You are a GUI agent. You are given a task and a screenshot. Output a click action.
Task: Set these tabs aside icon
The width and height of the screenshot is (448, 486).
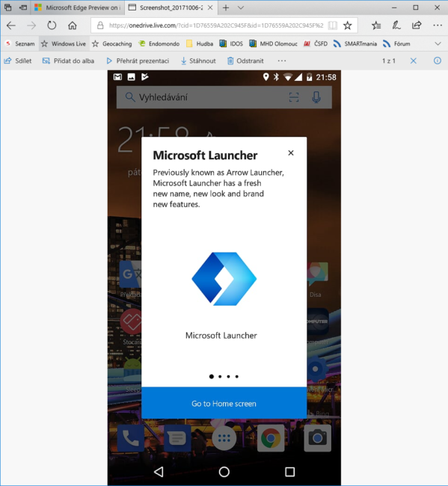coord(23,7)
